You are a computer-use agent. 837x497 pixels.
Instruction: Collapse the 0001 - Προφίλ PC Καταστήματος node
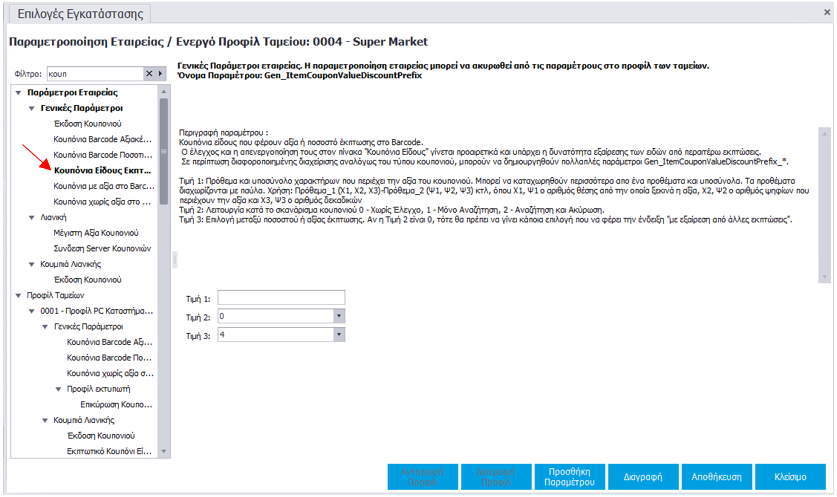point(32,311)
